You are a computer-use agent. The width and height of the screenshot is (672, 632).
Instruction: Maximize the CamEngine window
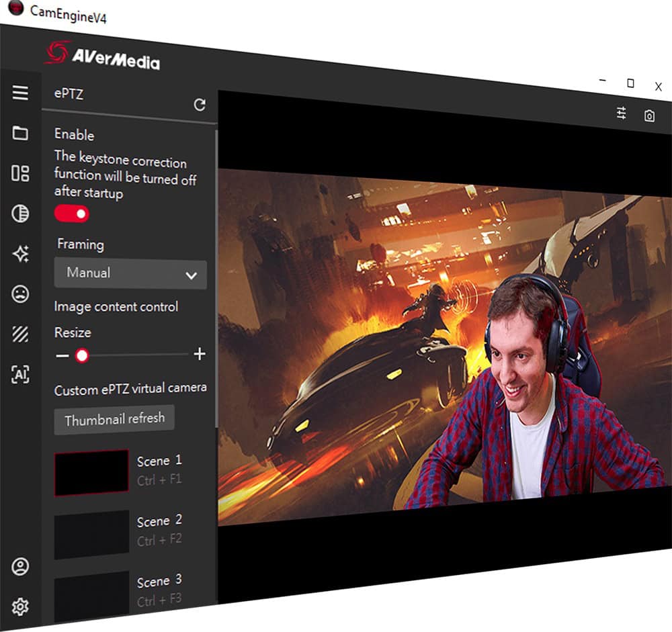click(x=630, y=83)
